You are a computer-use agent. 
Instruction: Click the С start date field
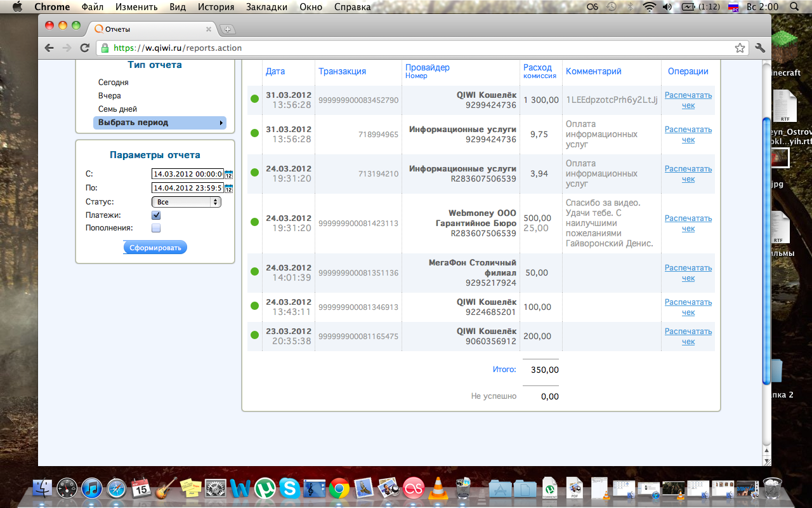pyautogui.click(x=188, y=174)
